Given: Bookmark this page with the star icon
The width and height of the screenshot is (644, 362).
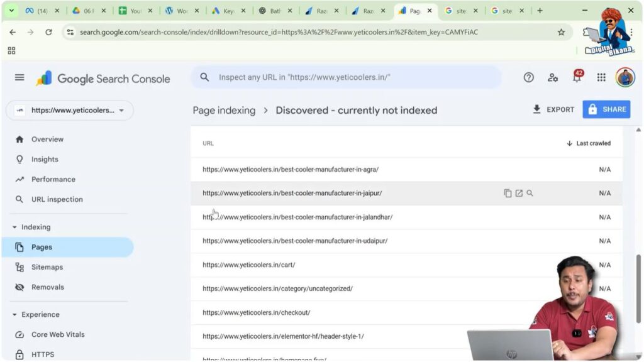Looking at the screenshot, I should pos(561,32).
